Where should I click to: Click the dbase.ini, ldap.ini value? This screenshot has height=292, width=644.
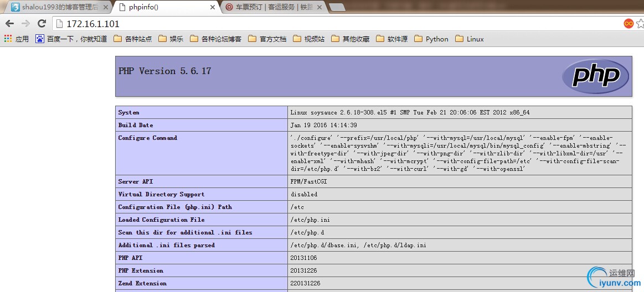pyautogui.click(x=358, y=245)
